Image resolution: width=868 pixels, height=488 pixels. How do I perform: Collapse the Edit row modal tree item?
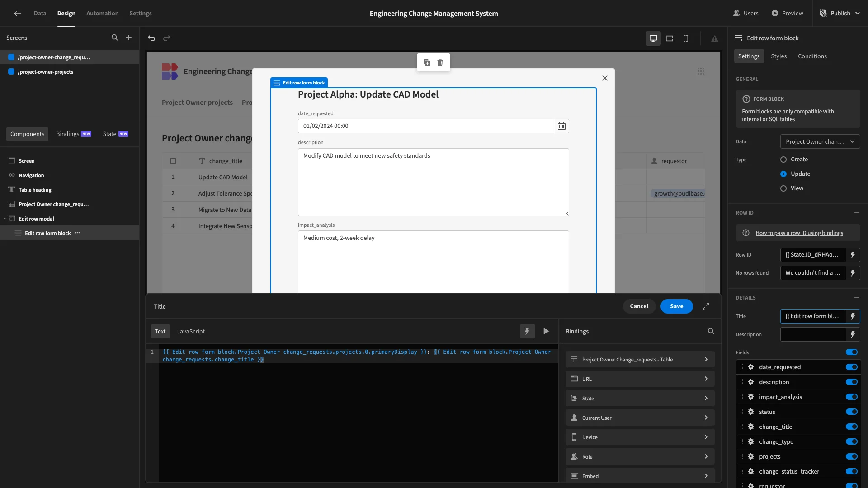(5, 219)
